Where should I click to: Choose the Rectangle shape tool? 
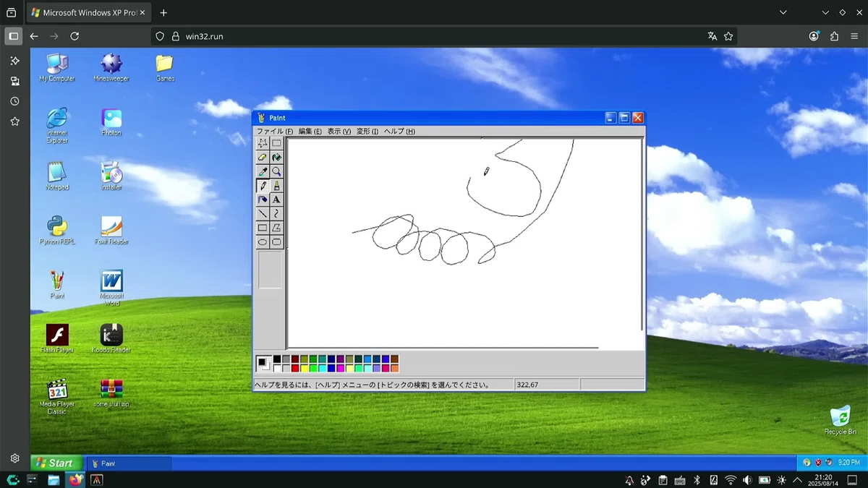(263, 228)
